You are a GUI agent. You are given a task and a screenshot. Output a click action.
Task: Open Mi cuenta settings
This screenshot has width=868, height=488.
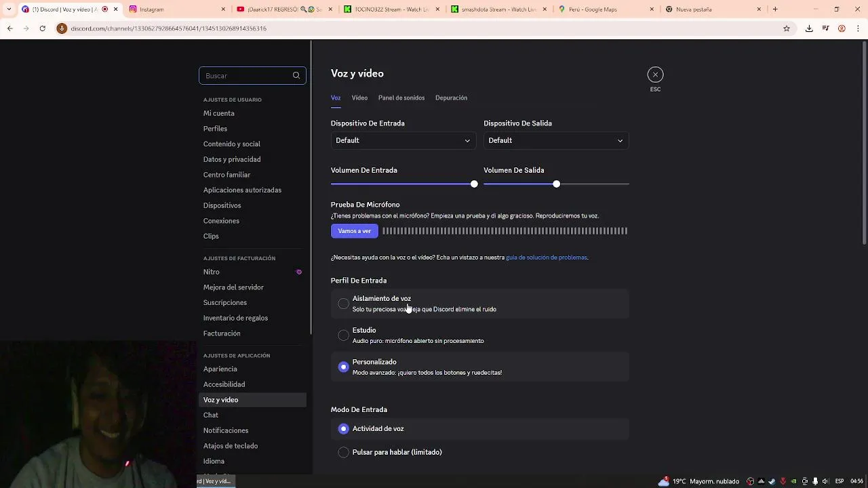(x=252, y=113)
